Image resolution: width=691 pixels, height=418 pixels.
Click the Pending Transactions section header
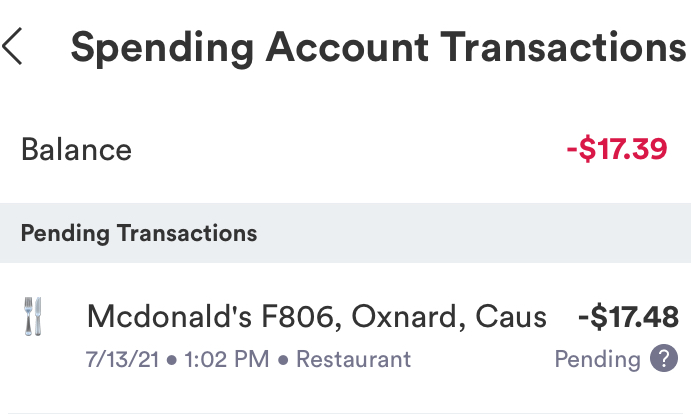point(139,234)
